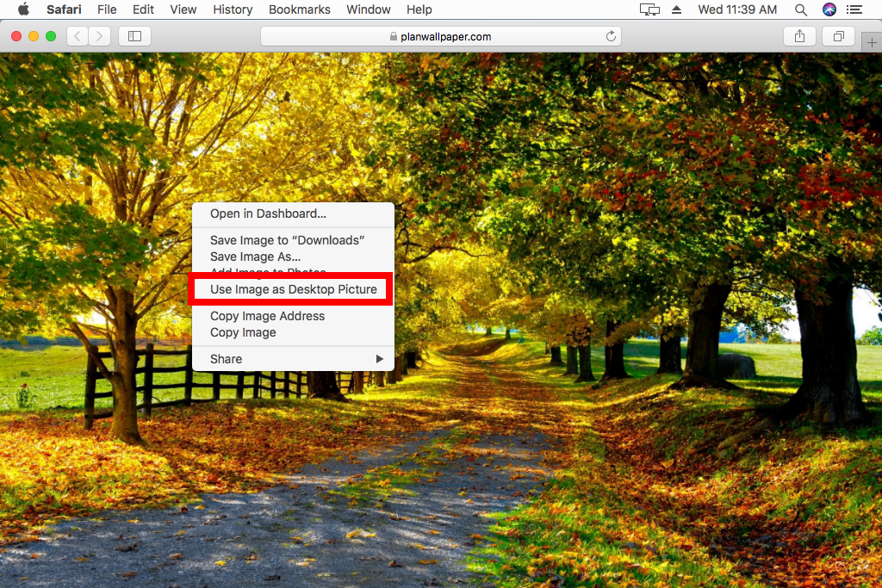This screenshot has height=588, width=882.
Task: Click the forward navigation arrow
Action: pos(100,36)
